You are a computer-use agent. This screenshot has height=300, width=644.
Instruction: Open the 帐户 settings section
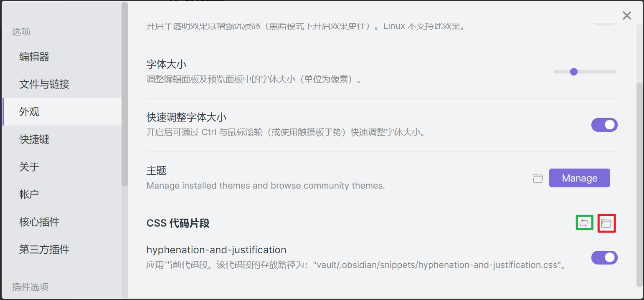click(29, 194)
